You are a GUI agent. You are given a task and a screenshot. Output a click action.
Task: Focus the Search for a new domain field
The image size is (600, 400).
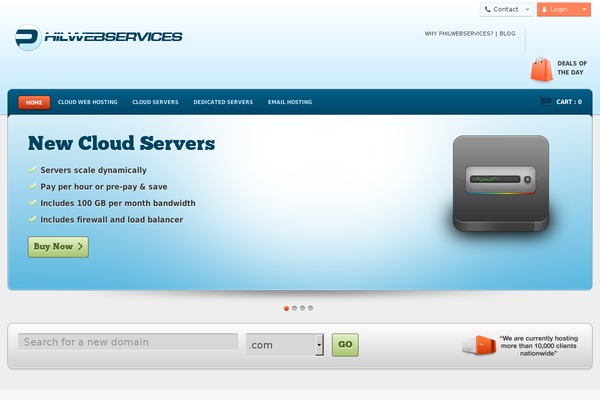pyautogui.click(x=128, y=341)
